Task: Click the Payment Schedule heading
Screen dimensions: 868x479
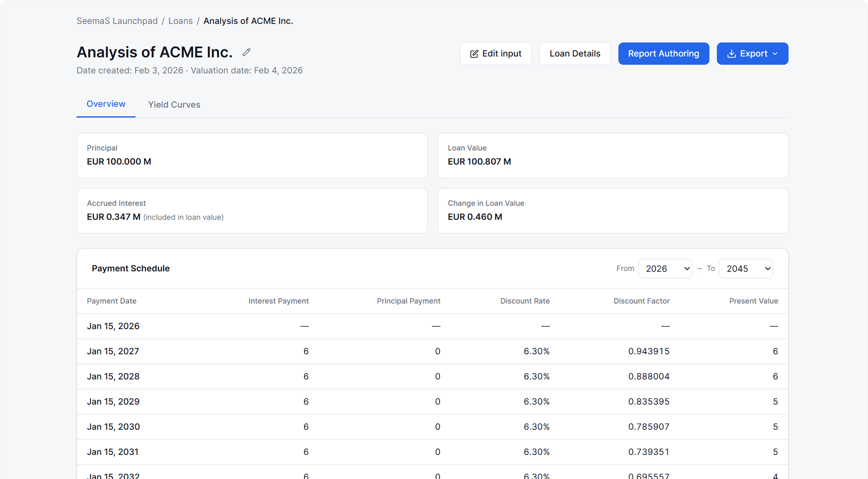Action: point(131,269)
